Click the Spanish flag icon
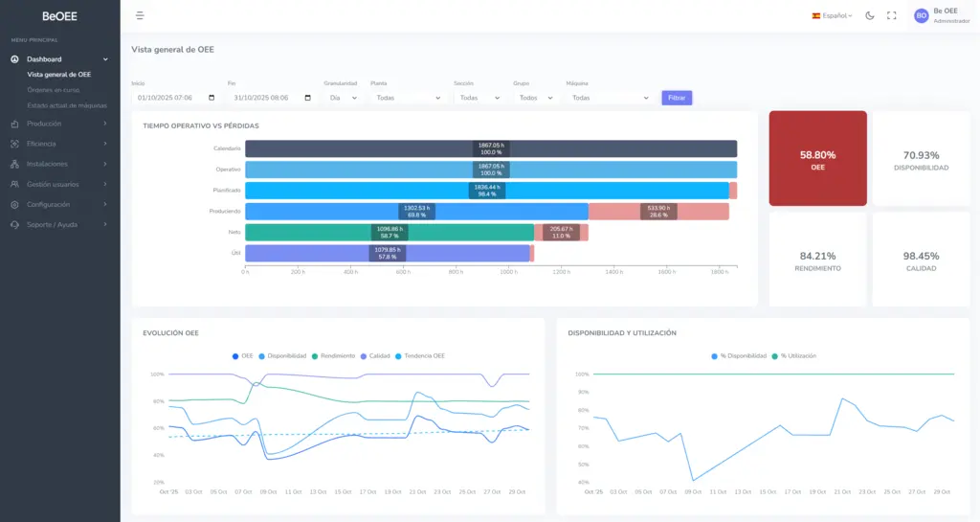The width and height of the screenshot is (980, 522). (x=815, y=15)
